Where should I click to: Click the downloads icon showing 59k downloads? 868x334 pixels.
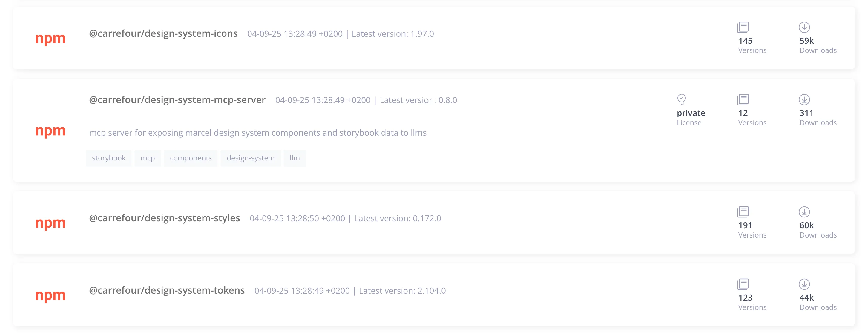click(x=804, y=27)
